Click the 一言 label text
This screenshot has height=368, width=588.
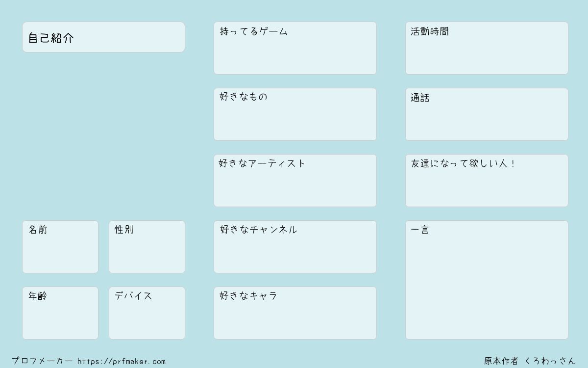[x=420, y=230]
